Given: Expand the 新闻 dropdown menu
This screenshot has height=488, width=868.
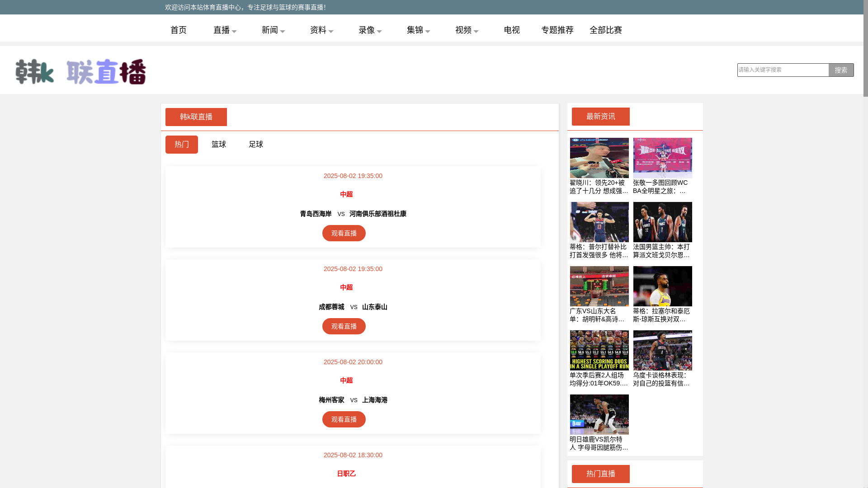Looking at the screenshot, I should click(273, 30).
